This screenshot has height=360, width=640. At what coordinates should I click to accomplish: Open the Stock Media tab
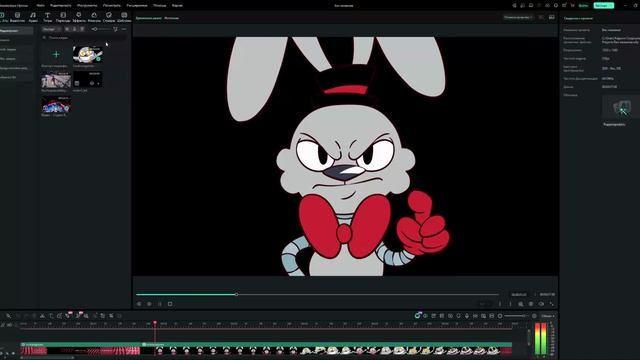pos(17,17)
